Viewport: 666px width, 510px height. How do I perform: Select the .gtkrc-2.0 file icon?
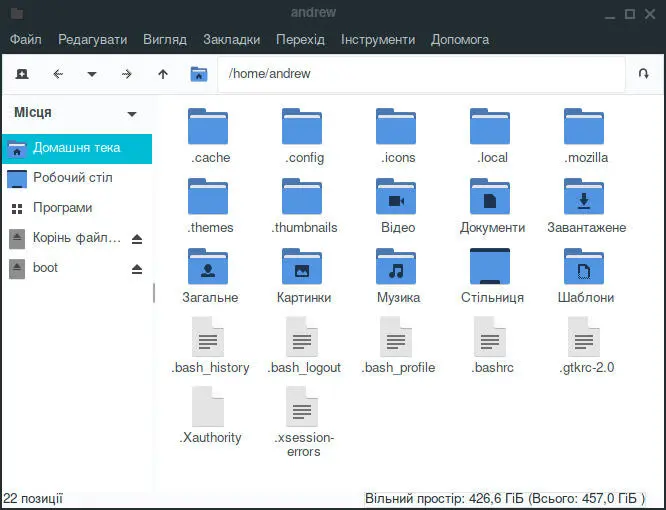coord(584,337)
